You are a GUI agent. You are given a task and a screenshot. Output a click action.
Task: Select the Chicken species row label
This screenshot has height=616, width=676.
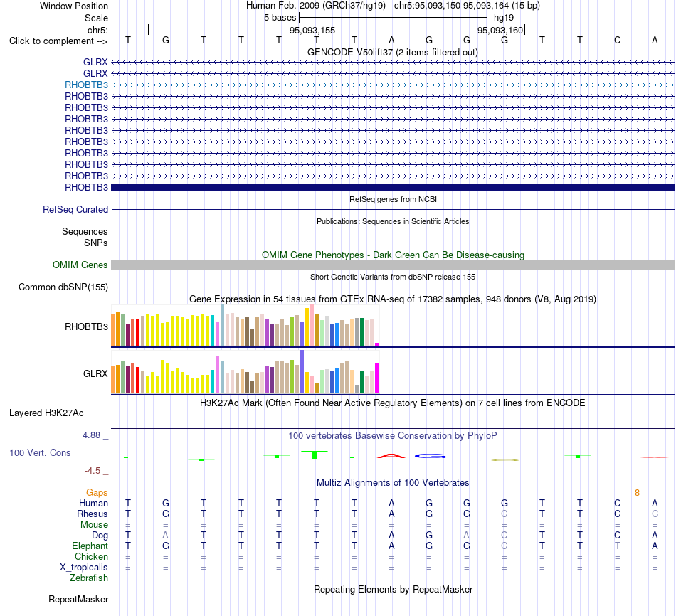point(91,556)
